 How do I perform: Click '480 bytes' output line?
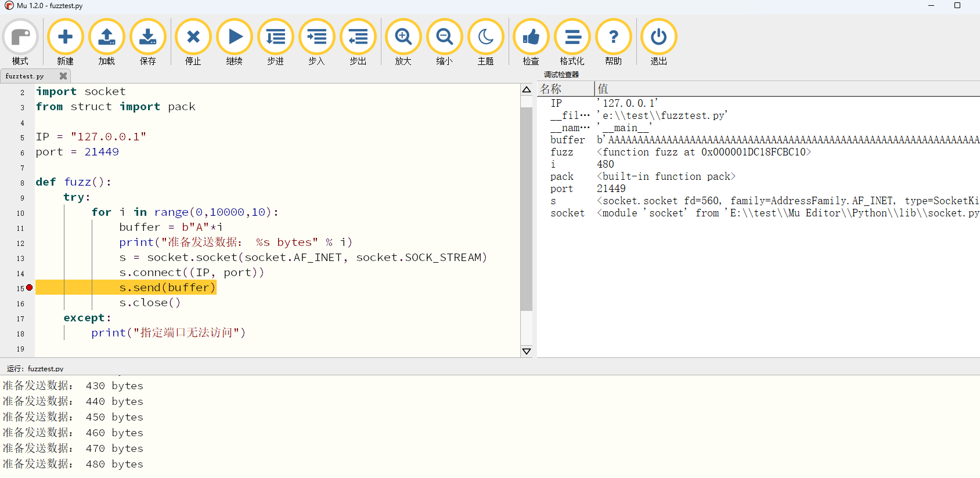pyautogui.click(x=73, y=464)
